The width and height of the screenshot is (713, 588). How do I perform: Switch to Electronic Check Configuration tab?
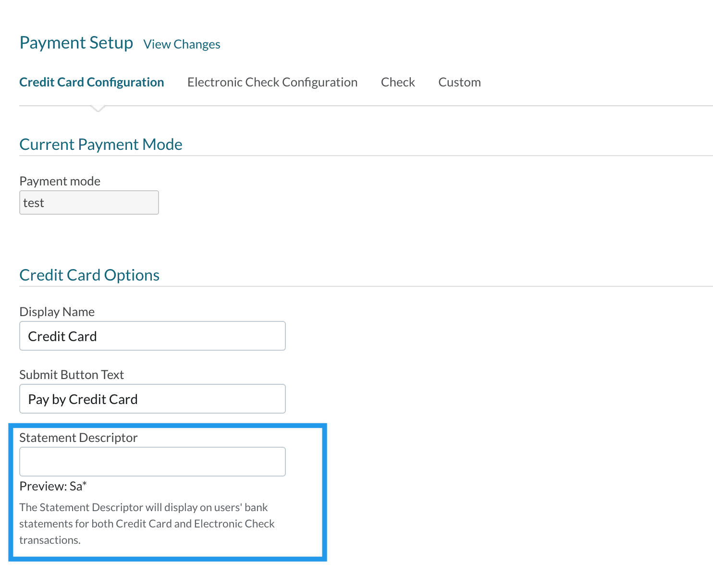pos(272,82)
